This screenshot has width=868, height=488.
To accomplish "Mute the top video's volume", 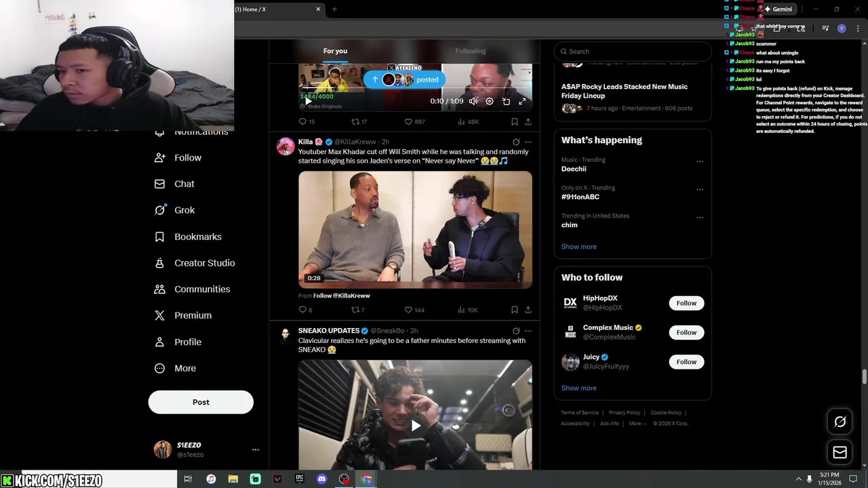I will 473,101.
